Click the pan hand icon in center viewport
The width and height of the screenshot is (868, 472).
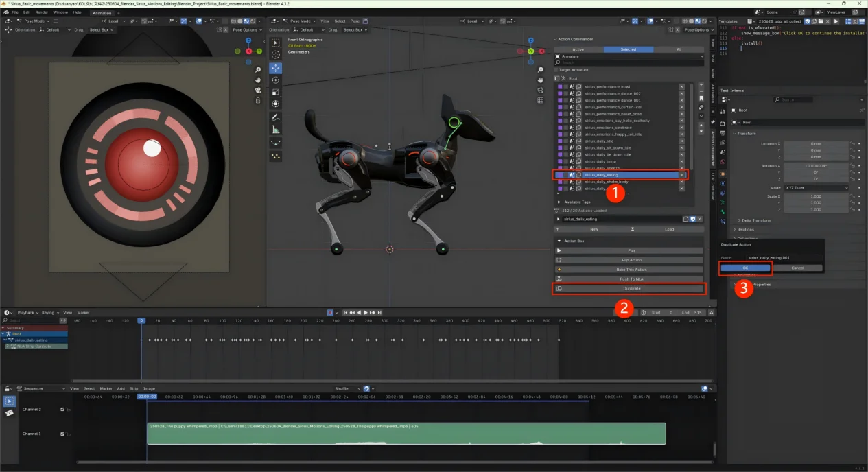point(541,80)
